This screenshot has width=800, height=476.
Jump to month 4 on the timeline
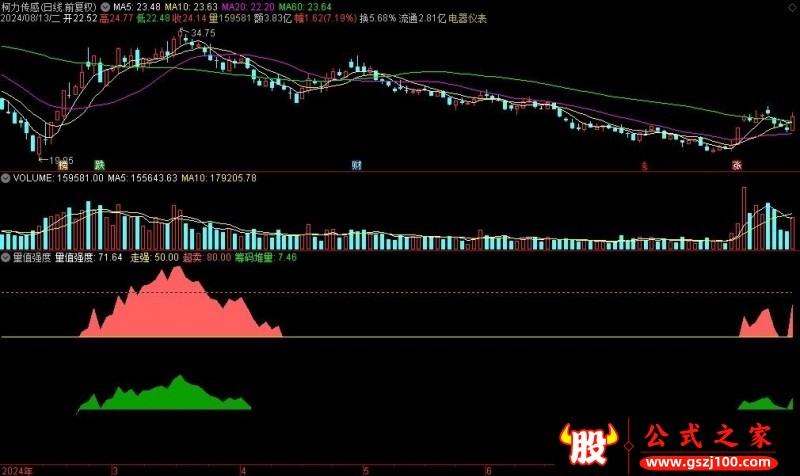243,470
